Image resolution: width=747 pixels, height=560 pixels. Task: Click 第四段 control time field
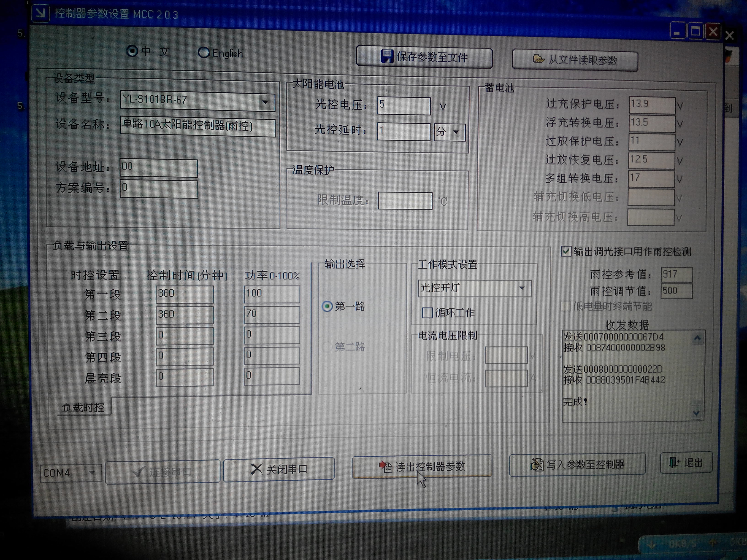coord(185,356)
